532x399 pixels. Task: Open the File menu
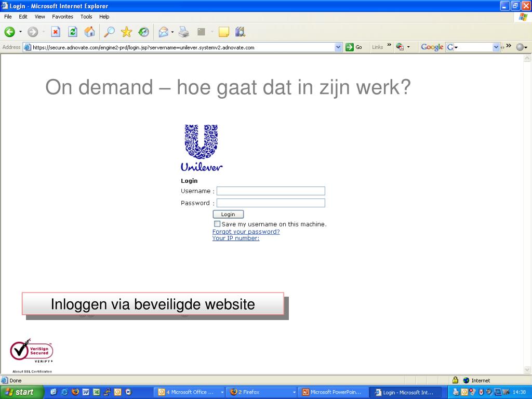pyautogui.click(x=8, y=17)
